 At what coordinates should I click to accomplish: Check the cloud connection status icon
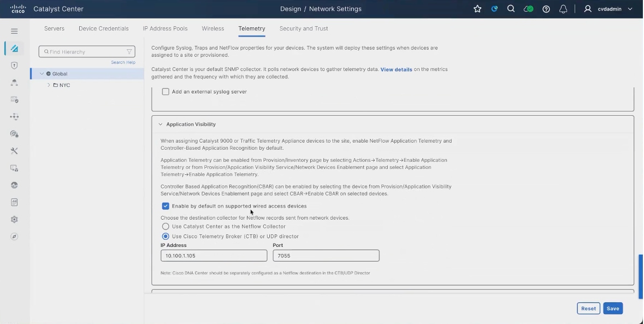(528, 9)
